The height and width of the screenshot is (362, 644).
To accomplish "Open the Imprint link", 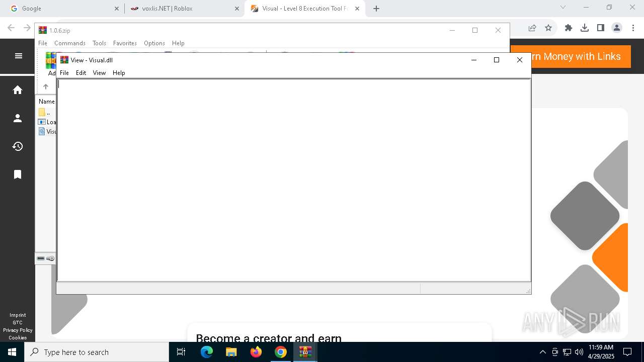I will 18,315.
